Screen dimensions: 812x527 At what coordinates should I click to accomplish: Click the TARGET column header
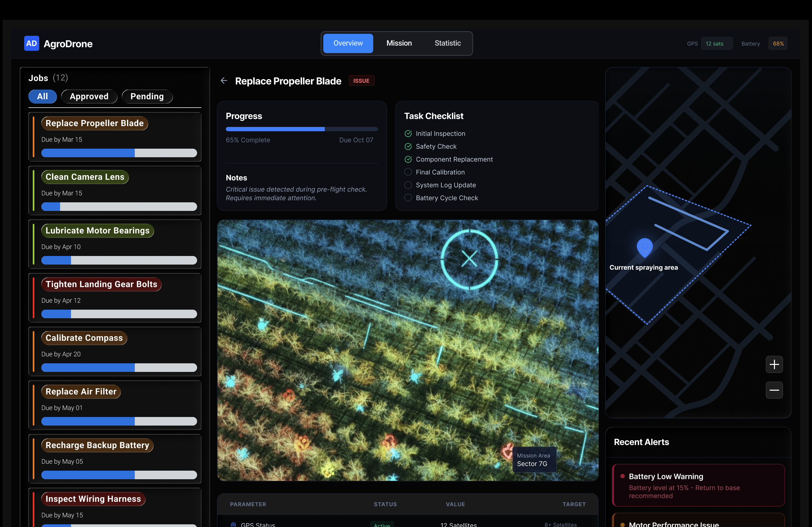[574, 504]
